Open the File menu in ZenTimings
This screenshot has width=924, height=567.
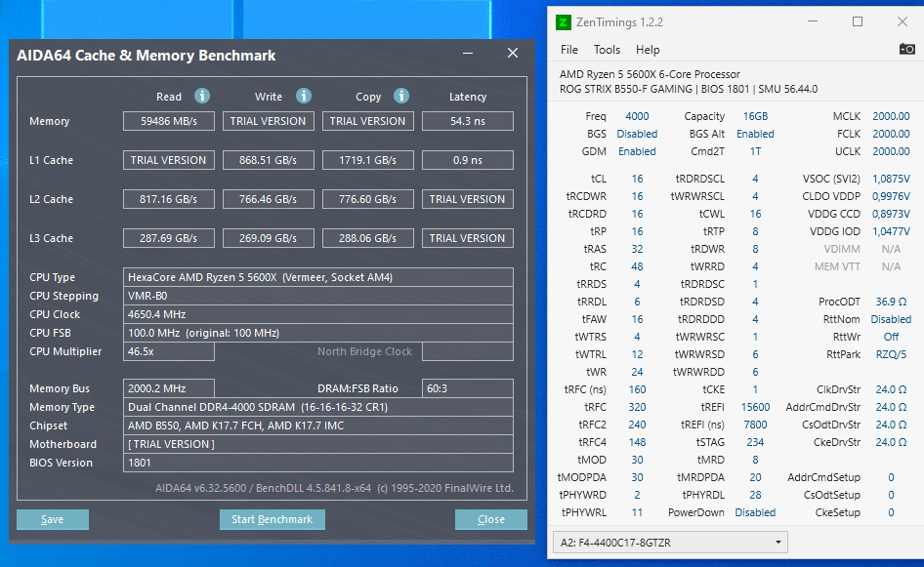568,50
